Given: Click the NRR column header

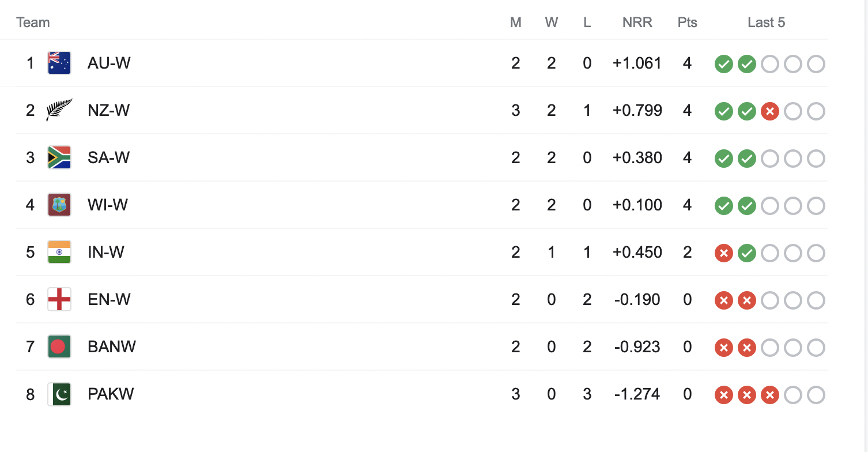Looking at the screenshot, I should point(637,22).
